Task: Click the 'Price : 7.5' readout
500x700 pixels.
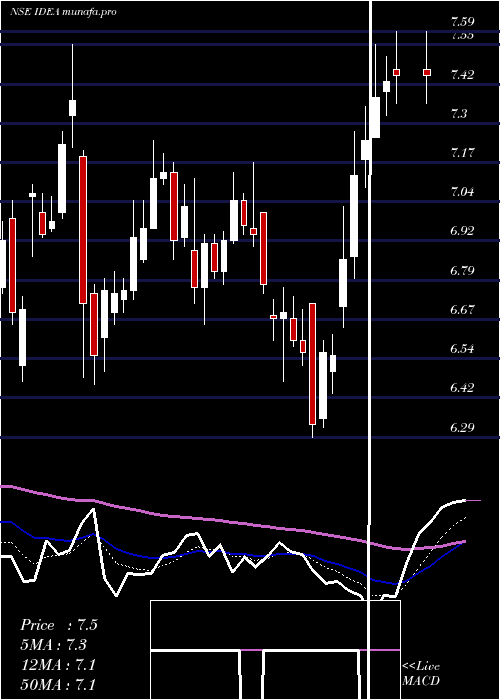Action: (59, 625)
